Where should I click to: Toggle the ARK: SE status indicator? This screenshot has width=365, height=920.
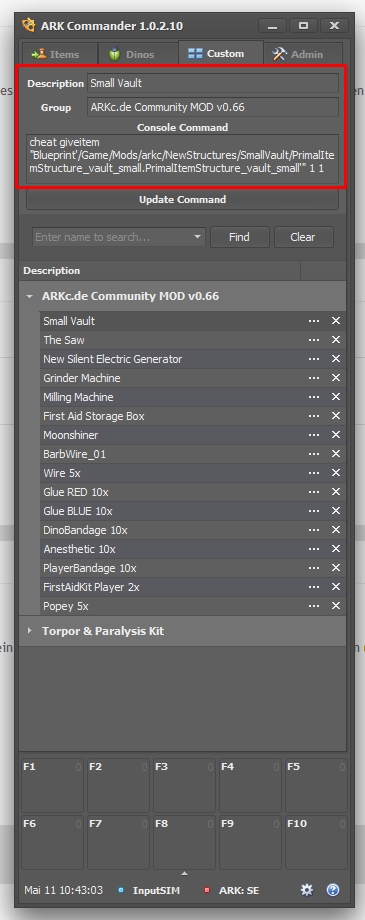point(231,890)
